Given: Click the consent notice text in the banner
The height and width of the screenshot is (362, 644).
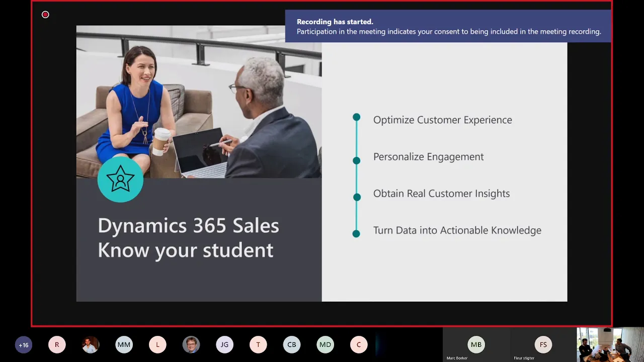Looking at the screenshot, I should (x=449, y=31).
